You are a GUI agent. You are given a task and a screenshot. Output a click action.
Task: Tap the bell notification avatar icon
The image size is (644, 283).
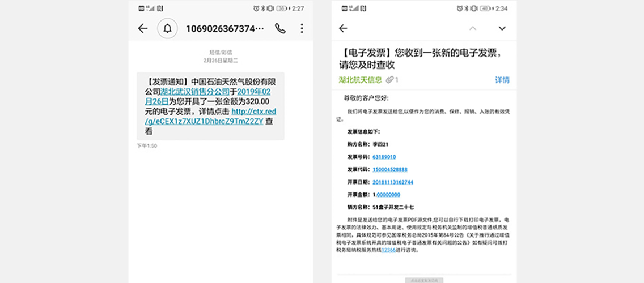click(167, 28)
